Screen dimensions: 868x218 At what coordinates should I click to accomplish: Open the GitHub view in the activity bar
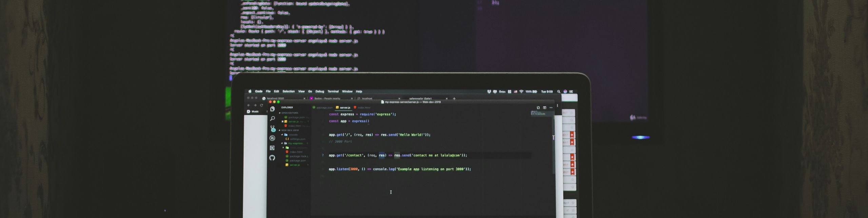coord(272,158)
